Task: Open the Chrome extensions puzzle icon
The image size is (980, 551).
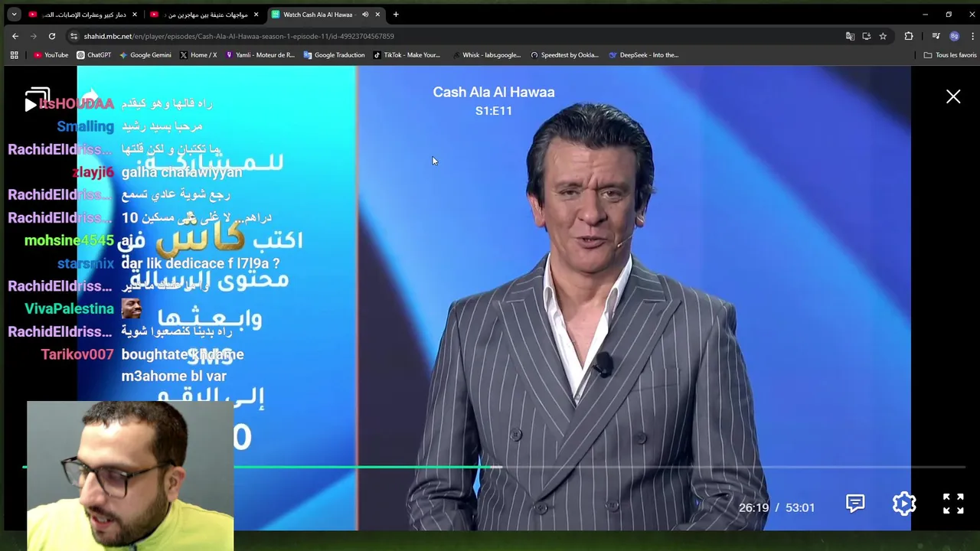Action: [909, 36]
